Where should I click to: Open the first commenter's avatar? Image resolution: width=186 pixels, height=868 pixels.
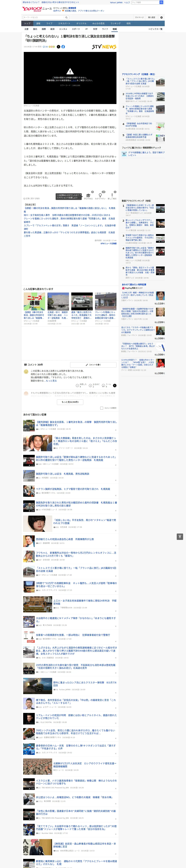click(26, 372)
